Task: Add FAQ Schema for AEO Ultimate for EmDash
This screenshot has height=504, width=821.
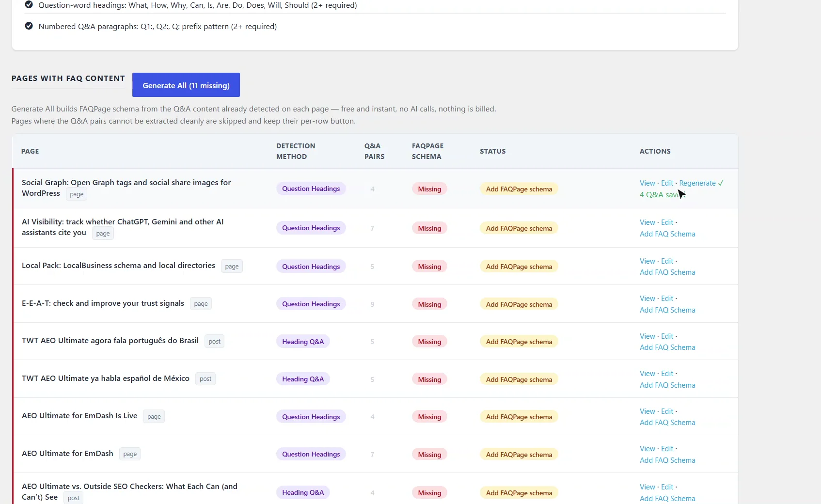Action: [x=667, y=460]
